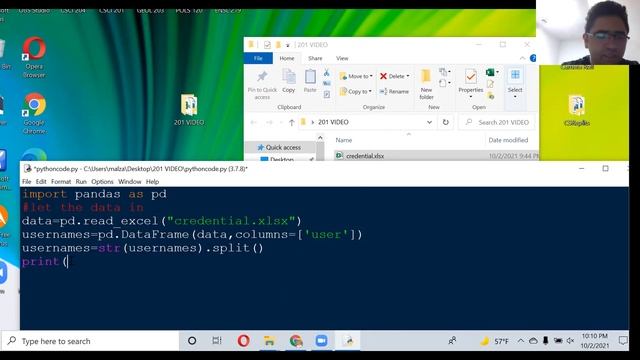Open the Run menu in IDLE
The height and width of the screenshot is (360, 640).
[x=81, y=182]
